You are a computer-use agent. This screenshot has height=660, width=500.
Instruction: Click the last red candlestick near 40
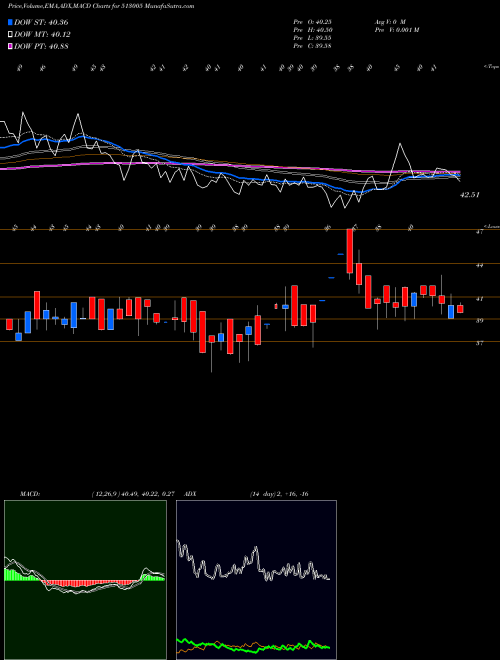click(x=460, y=309)
